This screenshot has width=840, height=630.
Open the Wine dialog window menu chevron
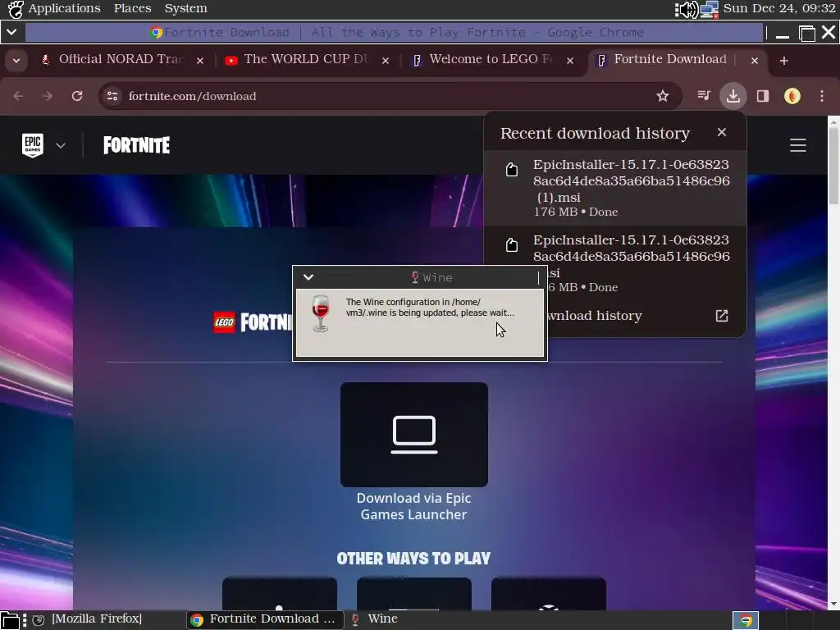308,277
